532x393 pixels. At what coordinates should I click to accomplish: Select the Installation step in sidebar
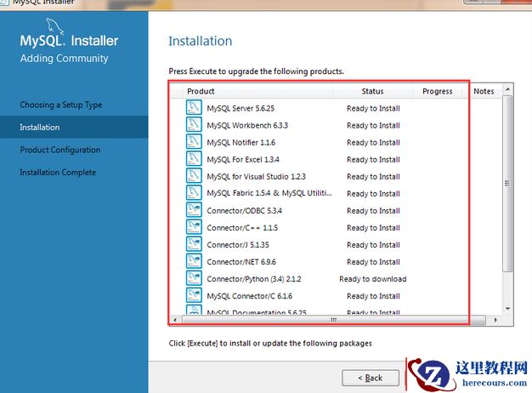(x=74, y=127)
